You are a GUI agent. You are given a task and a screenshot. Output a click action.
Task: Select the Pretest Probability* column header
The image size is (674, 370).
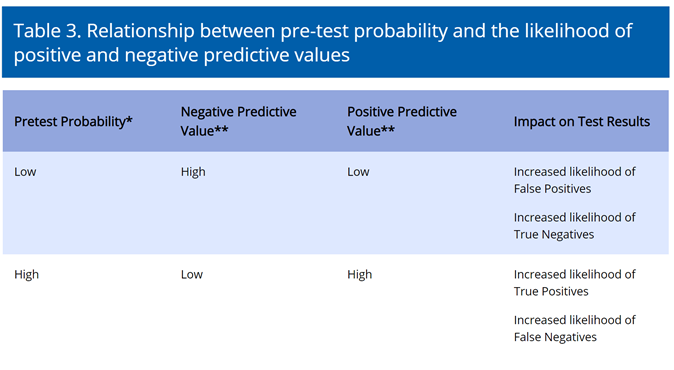73,122
